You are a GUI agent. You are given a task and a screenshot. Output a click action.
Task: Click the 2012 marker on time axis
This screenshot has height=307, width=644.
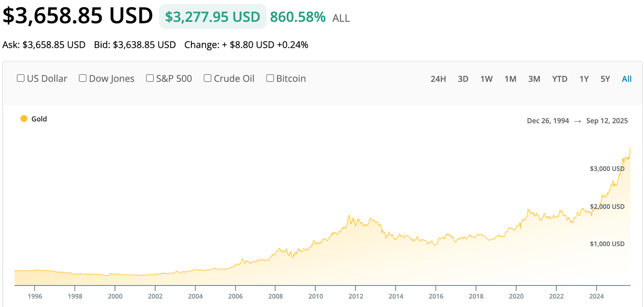click(356, 296)
